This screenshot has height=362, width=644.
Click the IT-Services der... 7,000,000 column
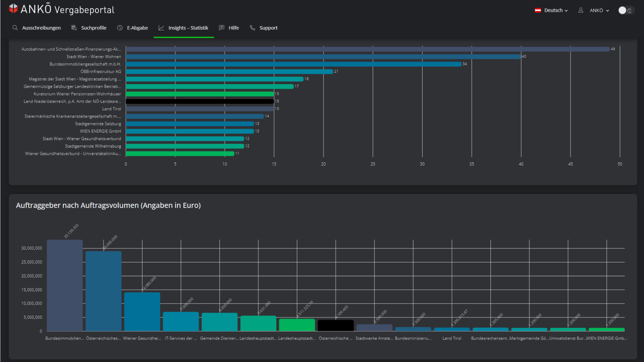pos(181,321)
